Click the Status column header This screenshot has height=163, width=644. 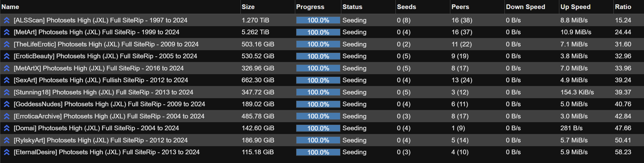click(352, 7)
